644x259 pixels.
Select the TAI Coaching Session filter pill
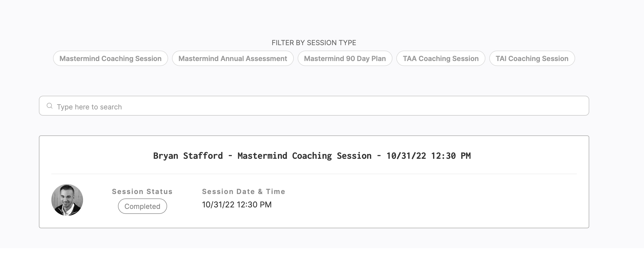point(532,58)
